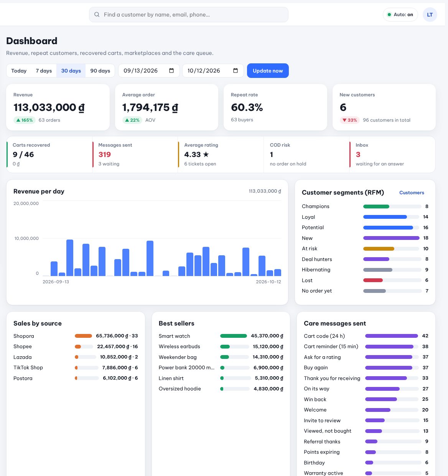Screen dimensions: 448x476
Task: Click the Champions segment progress bar
Action: tap(392, 207)
